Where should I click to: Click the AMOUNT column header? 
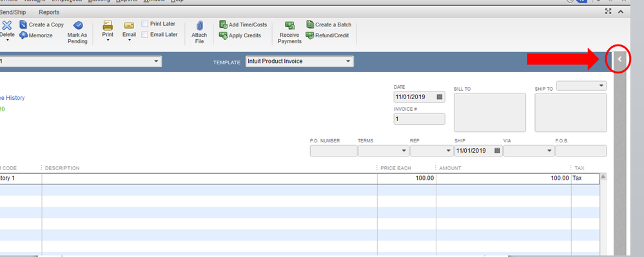[450, 168]
